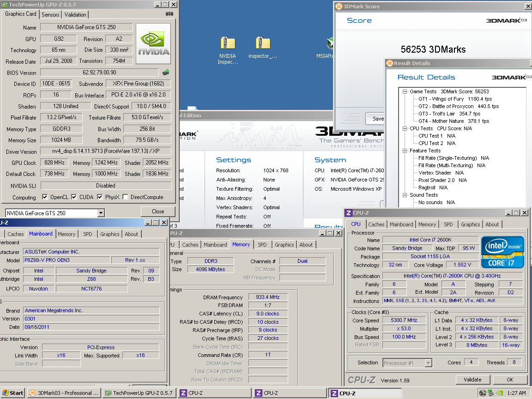Click the Save button in 3DMark Score

click(x=375, y=119)
